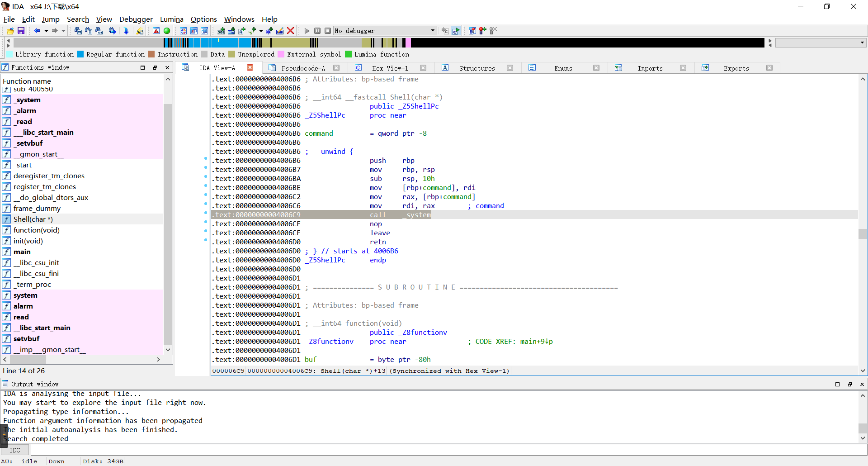868x466 pixels.
Task: Open the Lumina menu
Action: tap(171, 19)
